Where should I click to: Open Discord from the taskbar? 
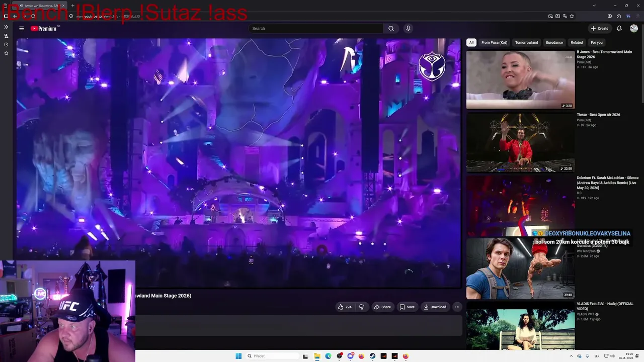[x=350, y=356]
